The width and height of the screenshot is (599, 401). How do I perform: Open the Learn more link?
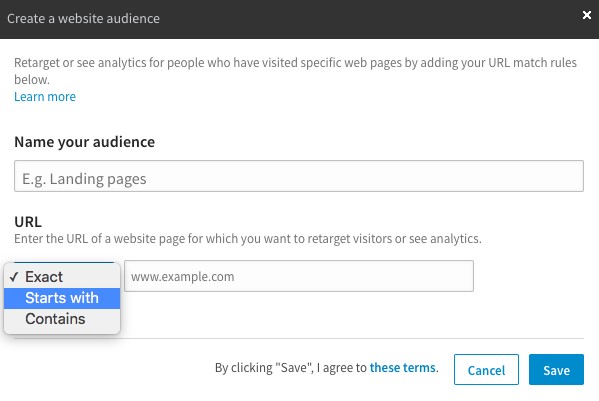tap(45, 97)
